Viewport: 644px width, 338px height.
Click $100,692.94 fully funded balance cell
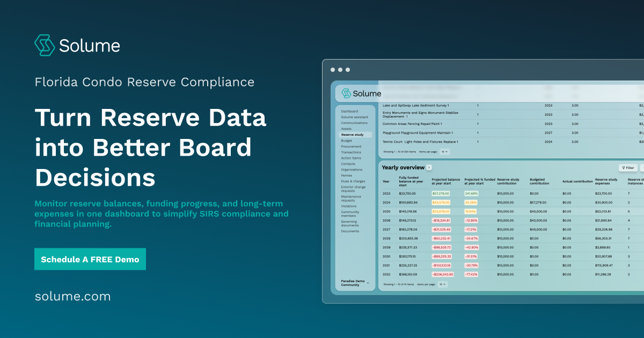(408, 202)
